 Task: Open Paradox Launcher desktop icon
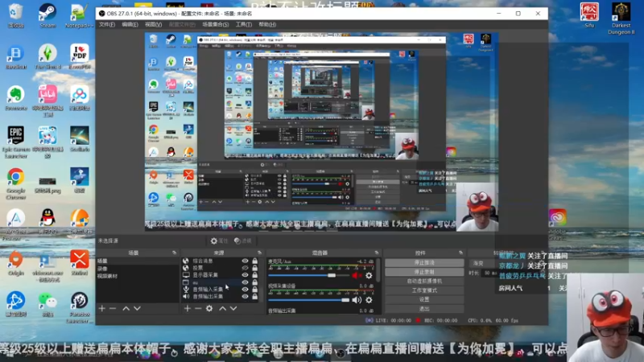(79, 307)
